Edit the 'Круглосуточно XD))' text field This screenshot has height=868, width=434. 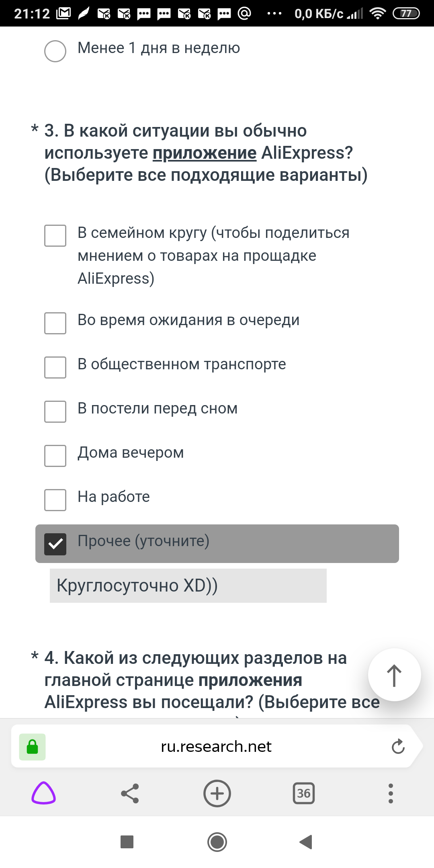(188, 585)
